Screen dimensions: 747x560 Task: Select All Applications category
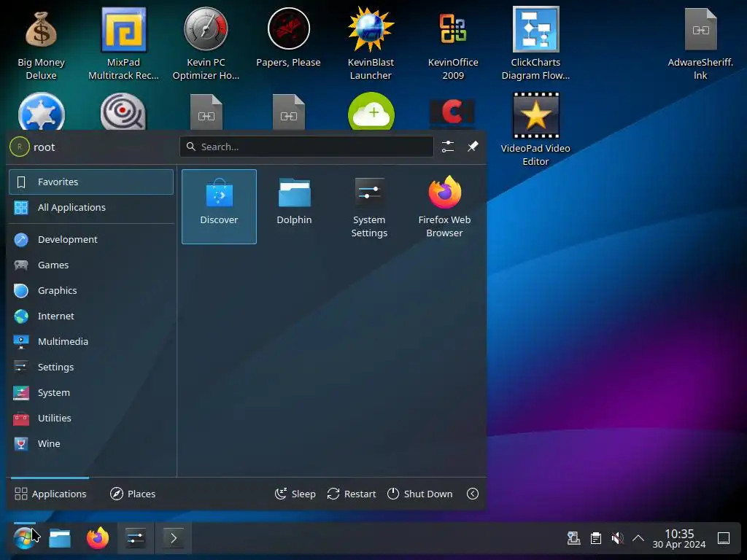click(x=91, y=208)
